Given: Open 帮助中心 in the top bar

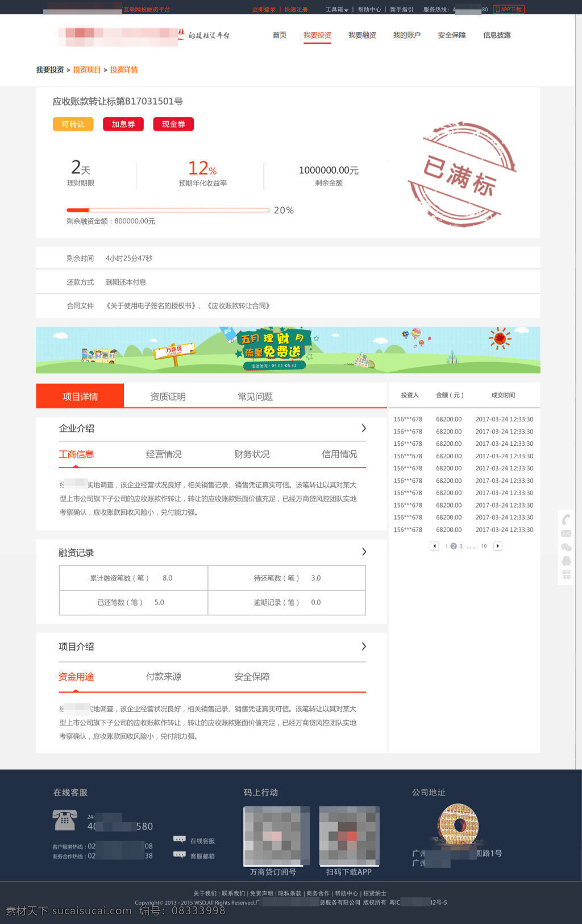Looking at the screenshot, I should [369, 9].
